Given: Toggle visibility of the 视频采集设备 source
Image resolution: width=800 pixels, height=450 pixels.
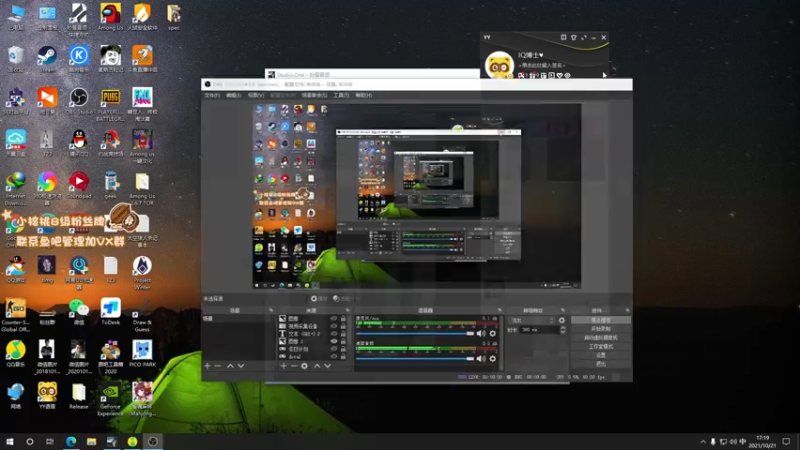Looking at the screenshot, I should 334,326.
